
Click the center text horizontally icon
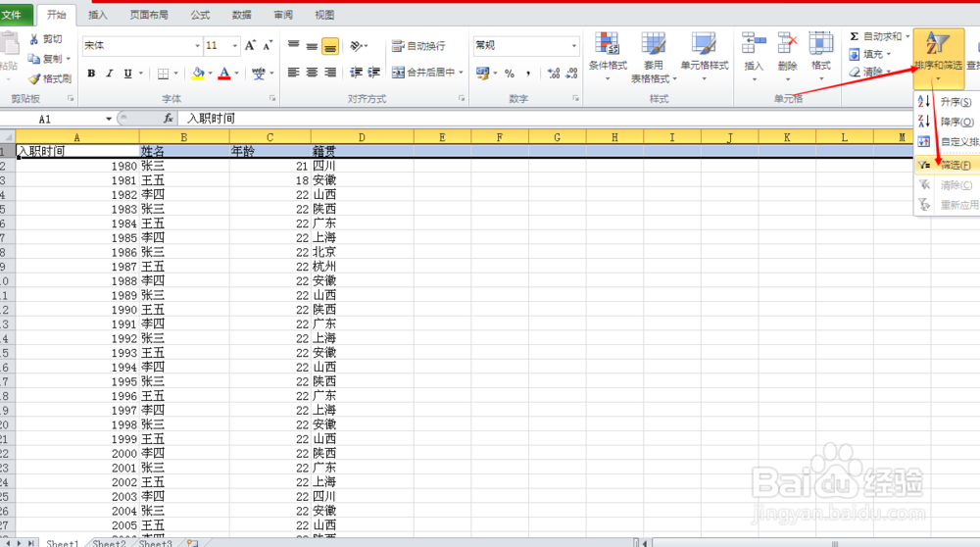pyautogui.click(x=312, y=73)
